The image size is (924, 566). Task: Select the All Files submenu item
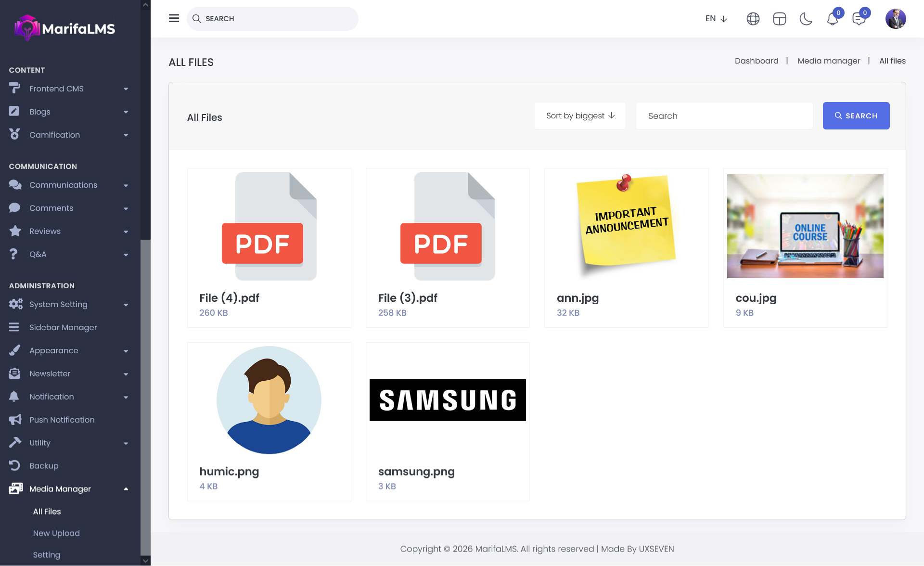[x=47, y=512]
